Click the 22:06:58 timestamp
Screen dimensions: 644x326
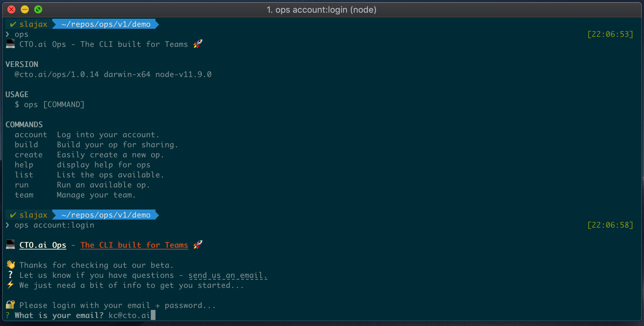[x=610, y=225]
